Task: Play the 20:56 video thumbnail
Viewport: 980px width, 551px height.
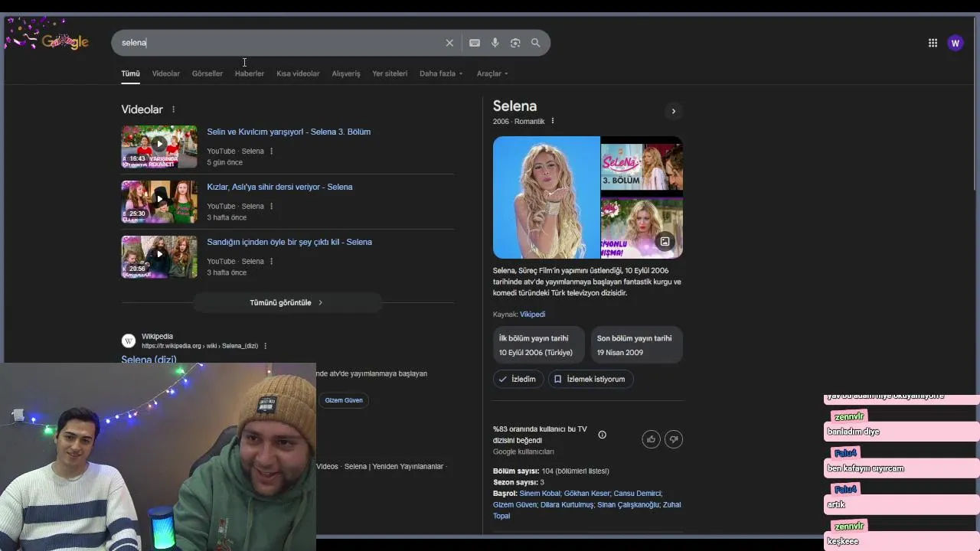Action: tap(159, 256)
